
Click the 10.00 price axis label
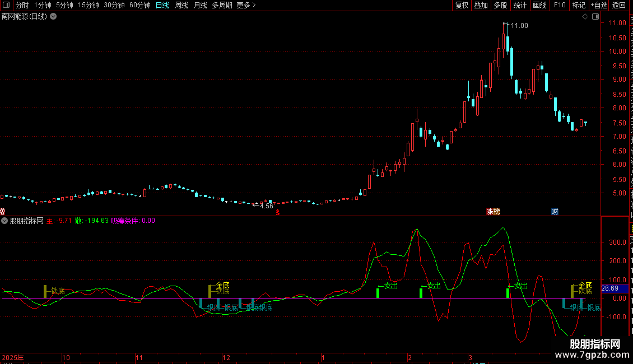tap(617, 52)
